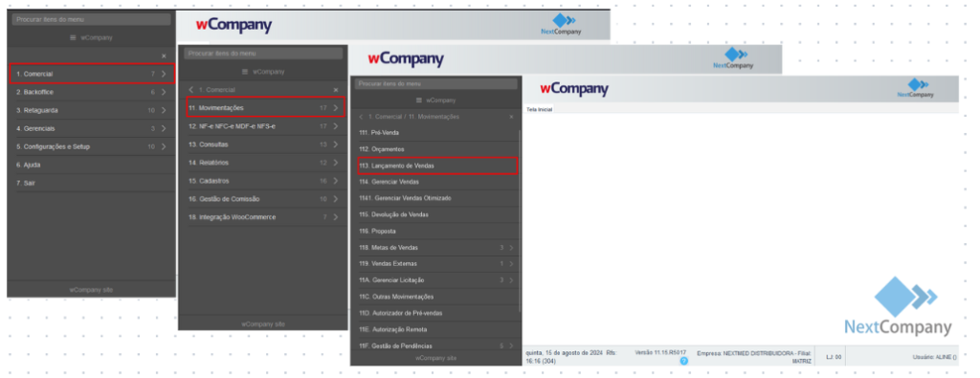Open '113. Lançamento de Vendas' menu item
980x378 pixels.
tap(437, 166)
